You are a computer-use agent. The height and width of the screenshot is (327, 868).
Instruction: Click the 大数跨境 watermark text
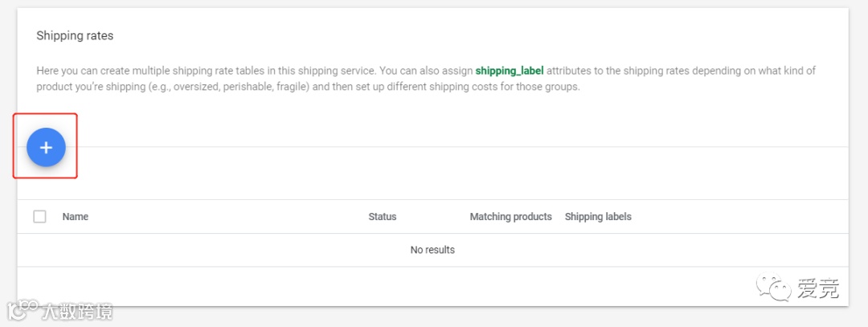[x=76, y=311]
